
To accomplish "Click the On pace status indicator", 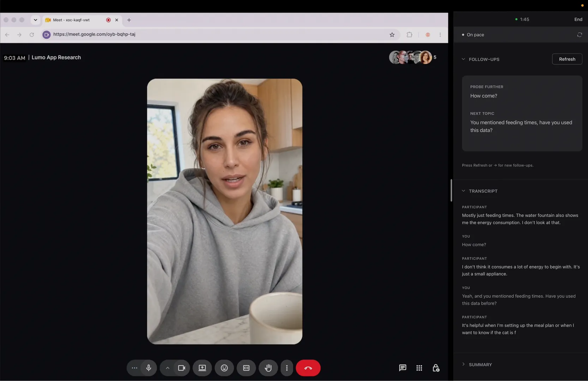I will (473, 35).
